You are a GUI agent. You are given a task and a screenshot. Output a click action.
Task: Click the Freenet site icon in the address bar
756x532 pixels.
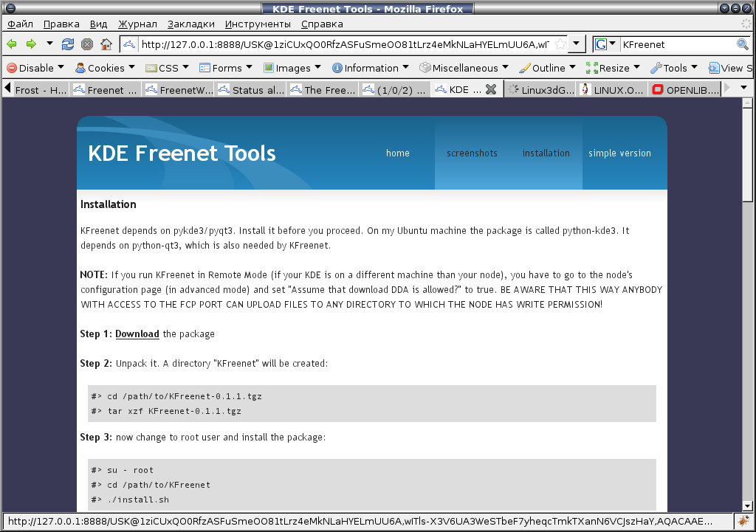128,44
